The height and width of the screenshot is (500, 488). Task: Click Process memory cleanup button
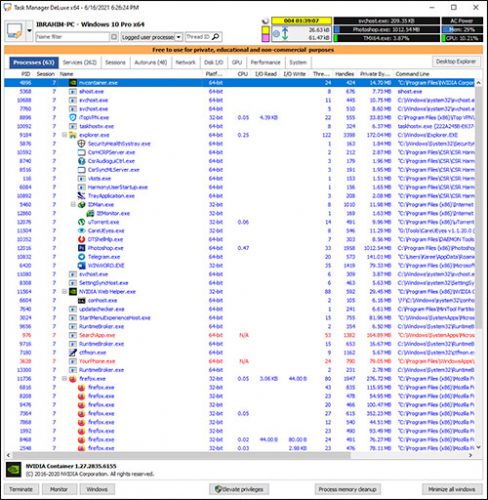(347, 489)
